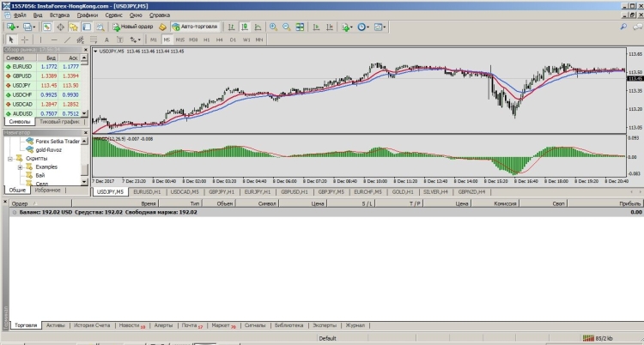Toggle the Авто-торговля button

pyautogui.click(x=195, y=27)
